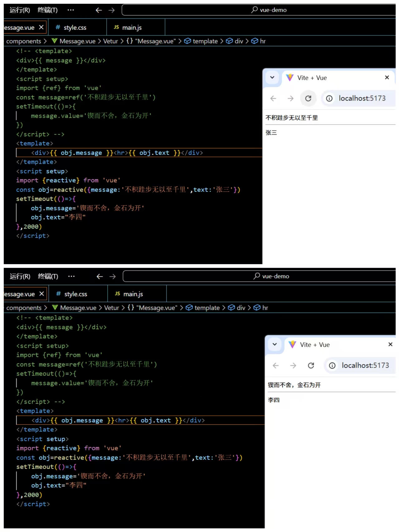Close the Message.vue tab in top editor
Screen dimensions: 399x532
[41, 27]
